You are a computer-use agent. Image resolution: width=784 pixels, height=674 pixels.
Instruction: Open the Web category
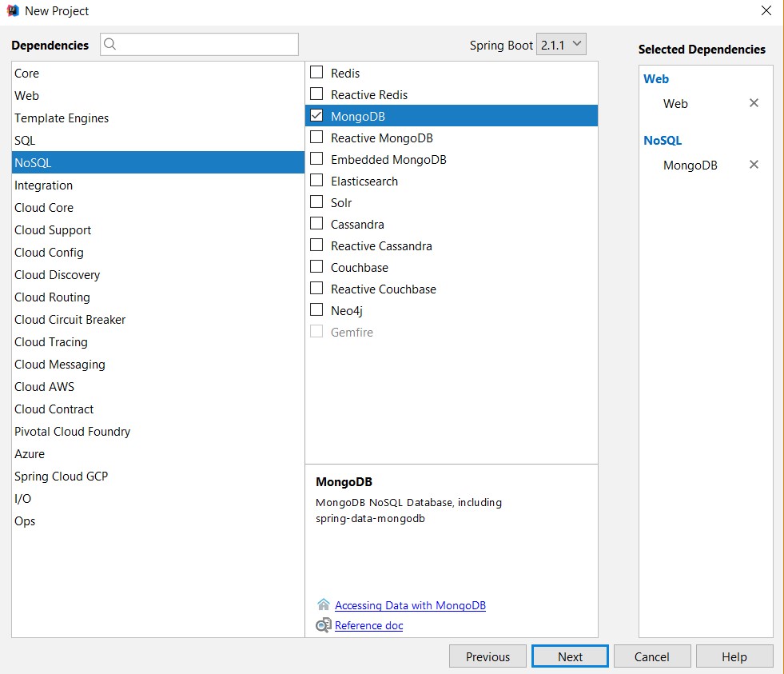(158, 96)
